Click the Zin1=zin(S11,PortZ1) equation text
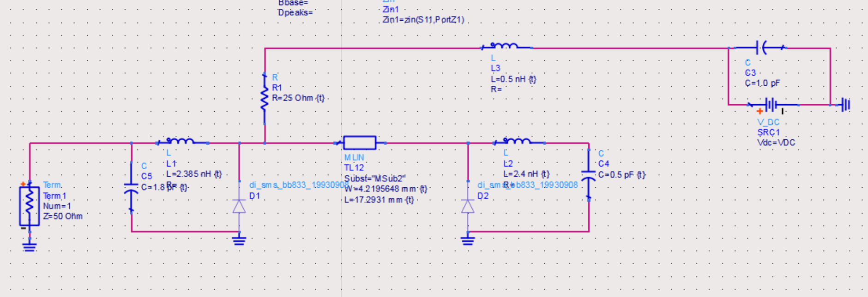This screenshot has height=297, width=868. (x=423, y=20)
